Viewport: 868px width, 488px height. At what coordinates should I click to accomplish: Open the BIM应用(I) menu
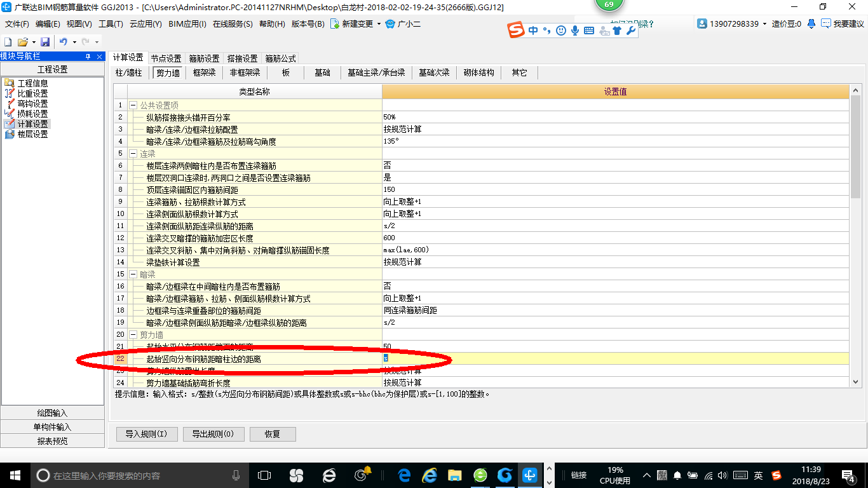coord(187,24)
